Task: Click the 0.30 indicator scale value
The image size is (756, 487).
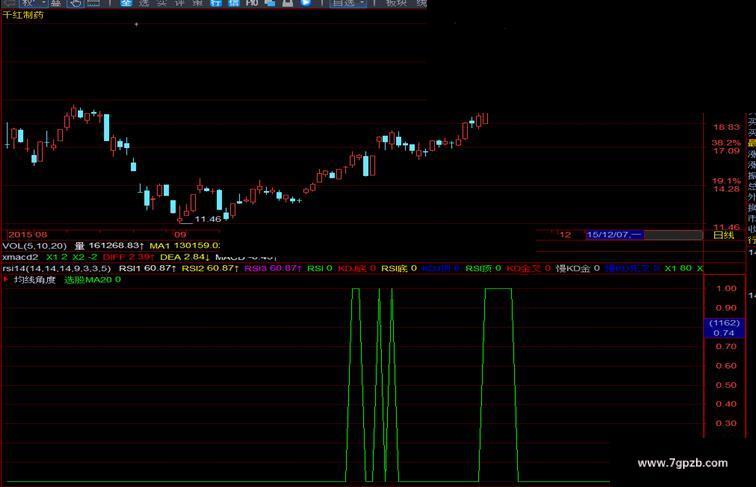Action: click(x=726, y=424)
